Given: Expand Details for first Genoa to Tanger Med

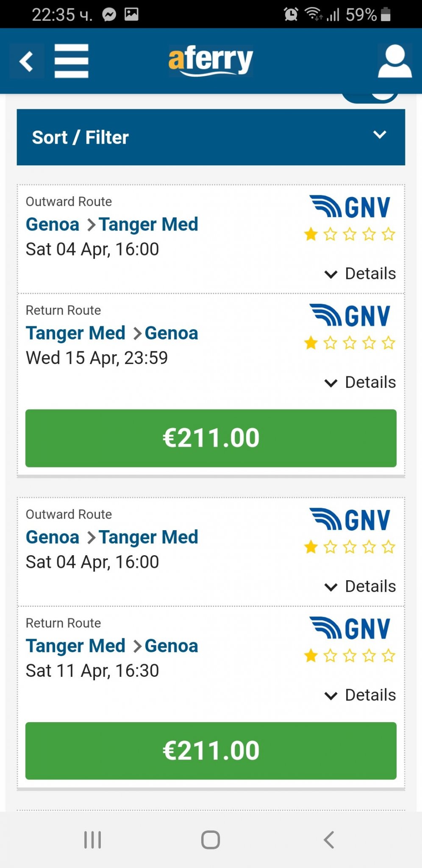Looking at the screenshot, I should pyautogui.click(x=361, y=274).
